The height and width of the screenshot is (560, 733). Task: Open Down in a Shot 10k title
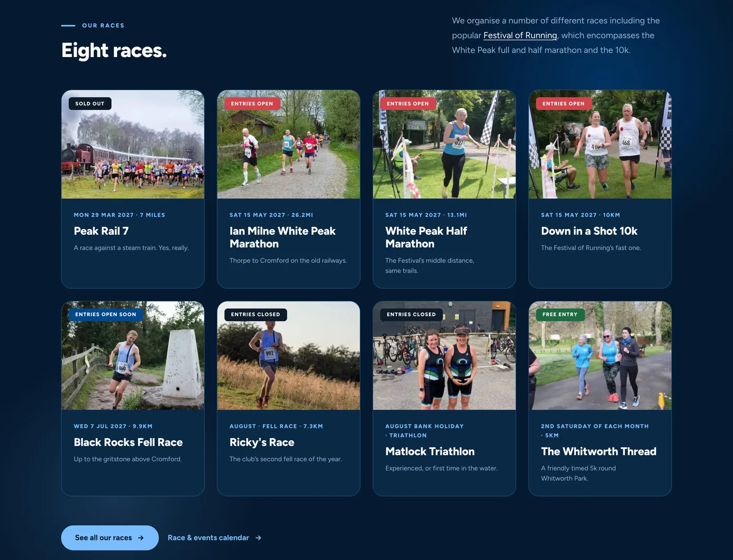[x=589, y=231]
